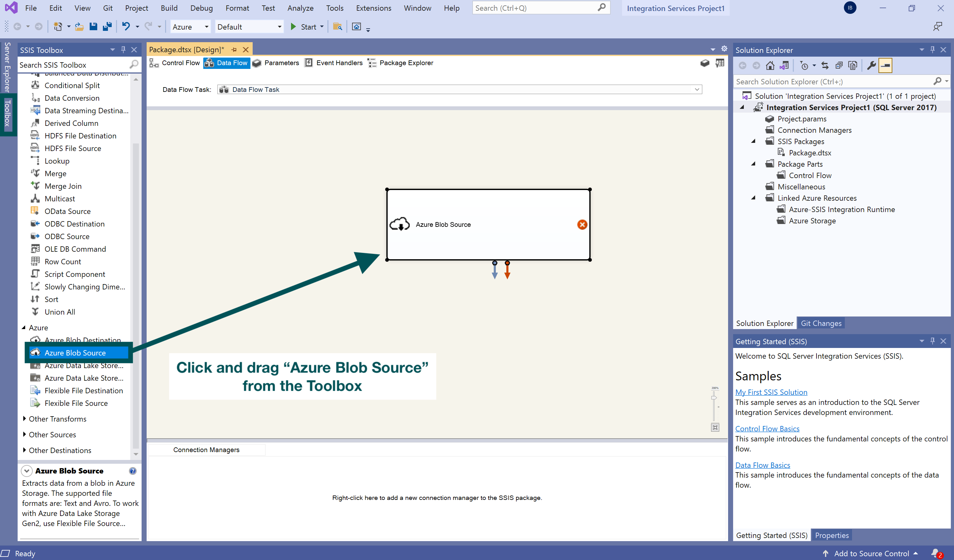Click the Save All toolbar icon

point(107,26)
